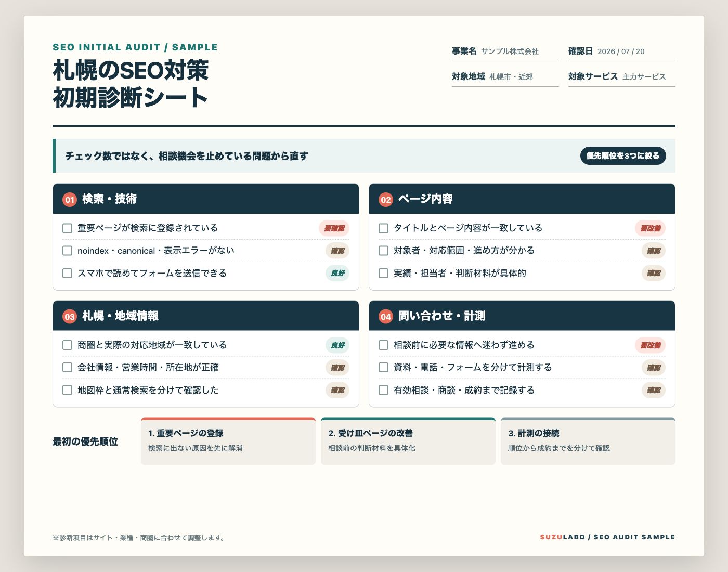Image resolution: width=728 pixels, height=572 pixels.
Task: Click the 良好 tag on 商圏と実際の対応地域 row
Action: pos(337,345)
